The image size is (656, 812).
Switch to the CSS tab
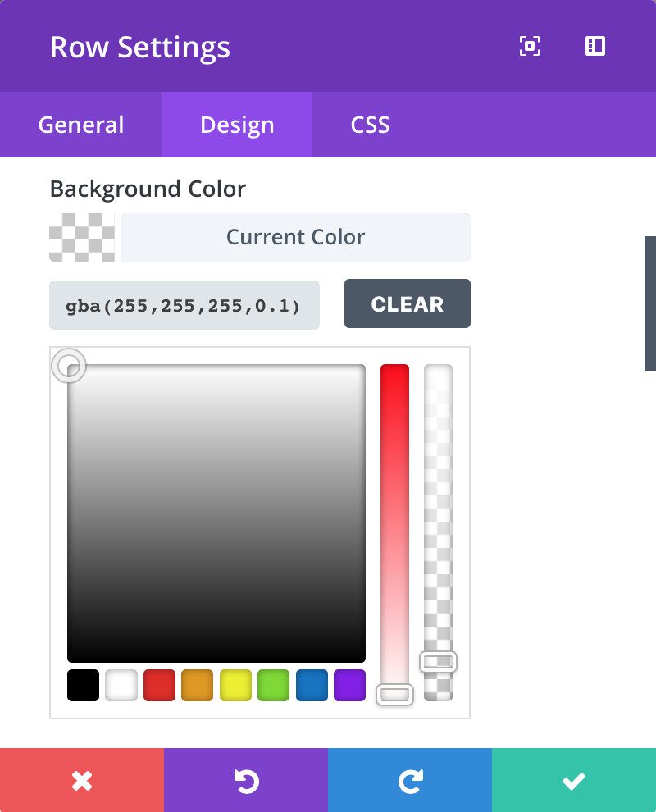(369, 125)
